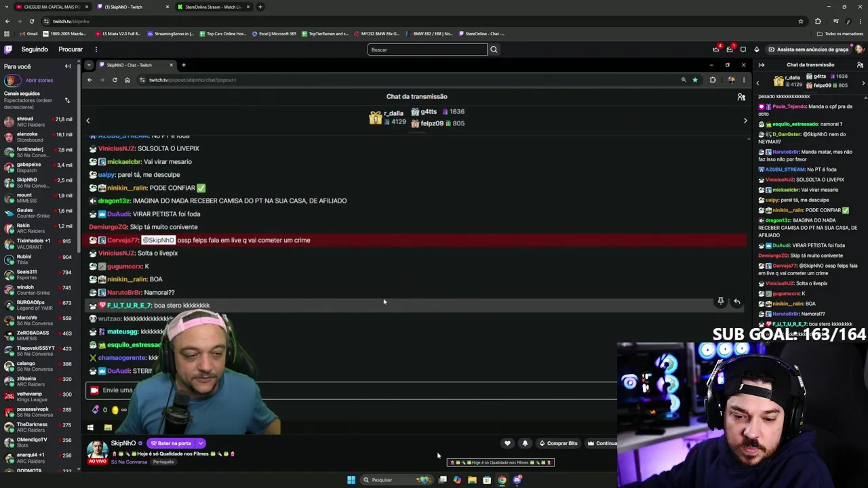This screenshot has height=488, width=868.
Task: Open the Todos os marcadores folder
Action: coord(840,33)
